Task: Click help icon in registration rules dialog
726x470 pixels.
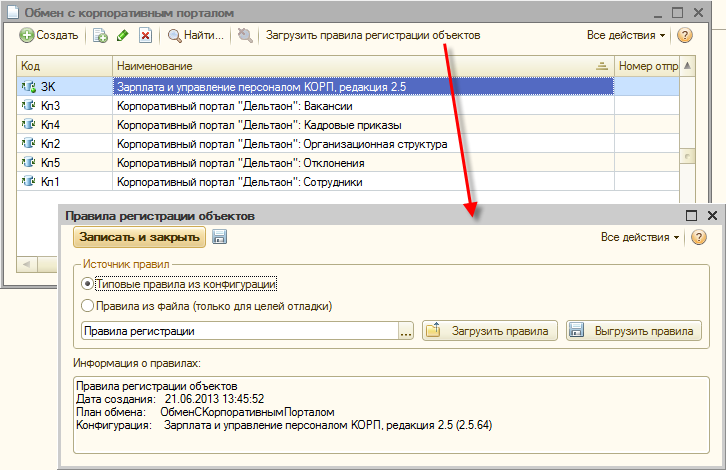Action: pyautogui.click(x=699, y=237)
